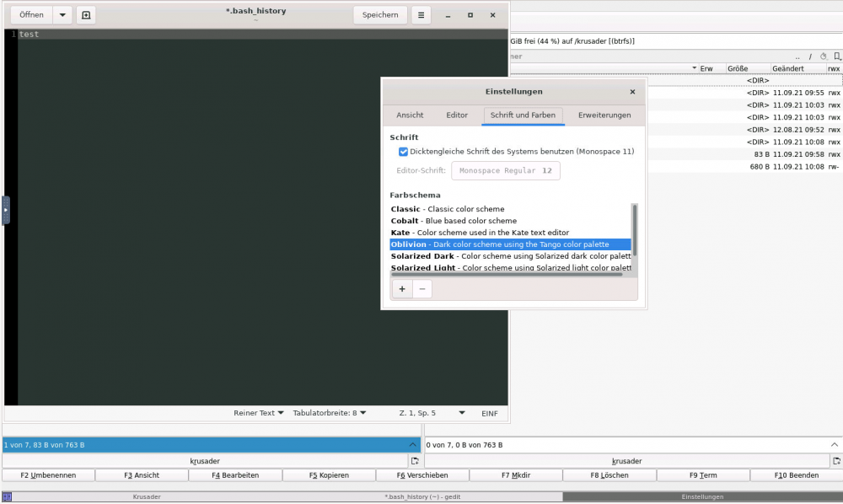Expand the gedit side panel handle
Screen dimensions: 843x504
click(6, 210)
